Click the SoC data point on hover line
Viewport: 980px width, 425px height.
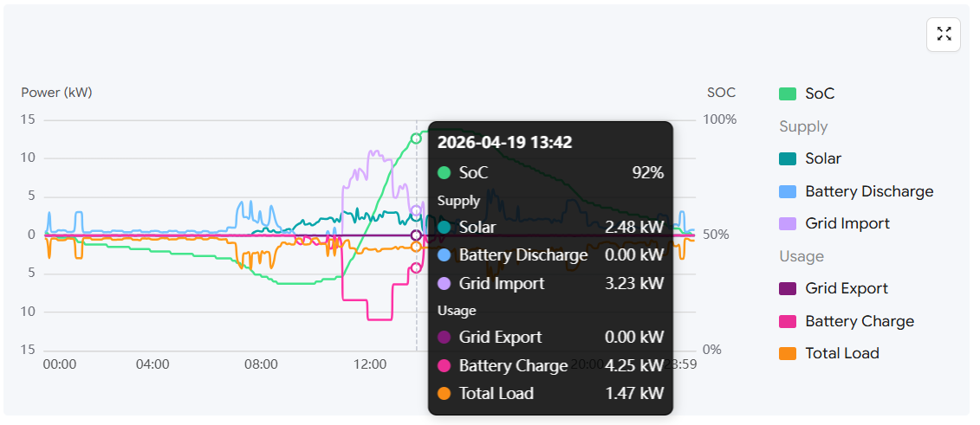point(416,138)
